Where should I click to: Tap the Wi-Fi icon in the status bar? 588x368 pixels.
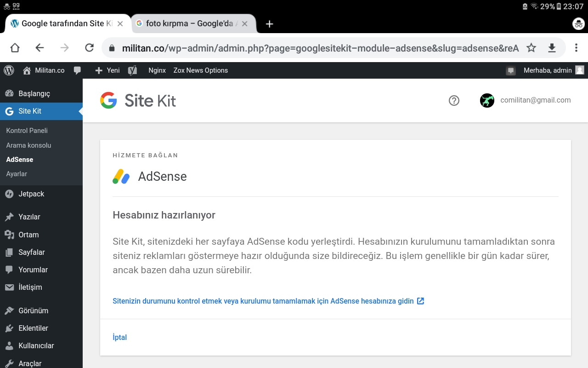click(534, 6)
